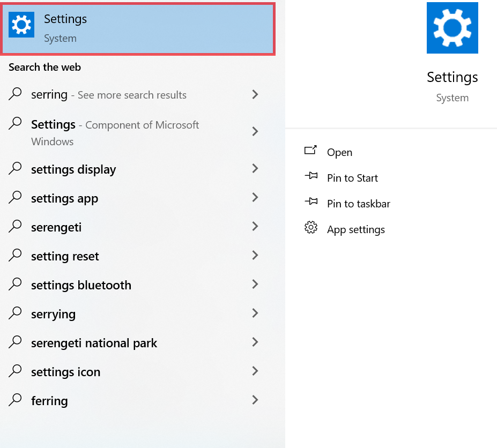Viewport: 497px width, 448px height.
Task: Click 'Component of Microsoft Windows' description text
Action: click(x=115, y=133)
